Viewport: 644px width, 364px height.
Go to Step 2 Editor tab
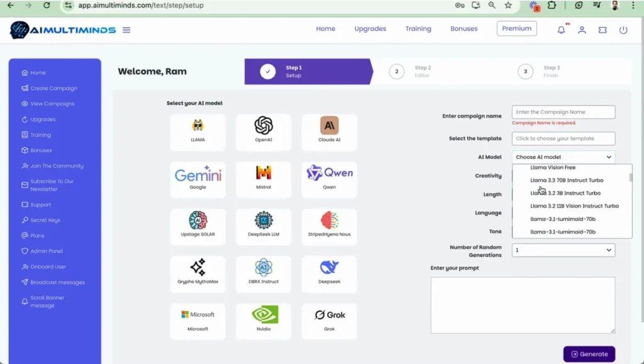tap(438, 72)
